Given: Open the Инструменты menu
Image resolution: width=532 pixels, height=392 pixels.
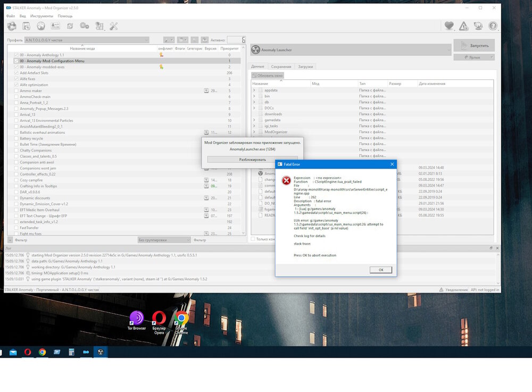Looking at the screenshot, I should (41, 16).
